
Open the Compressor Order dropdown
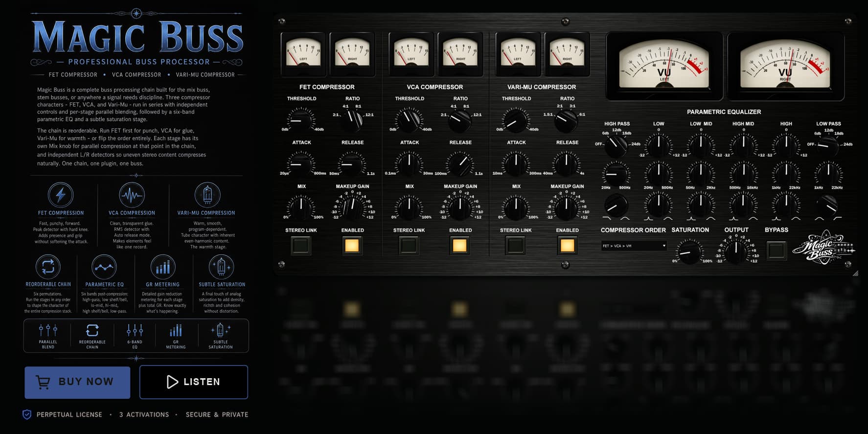point(634,246)
